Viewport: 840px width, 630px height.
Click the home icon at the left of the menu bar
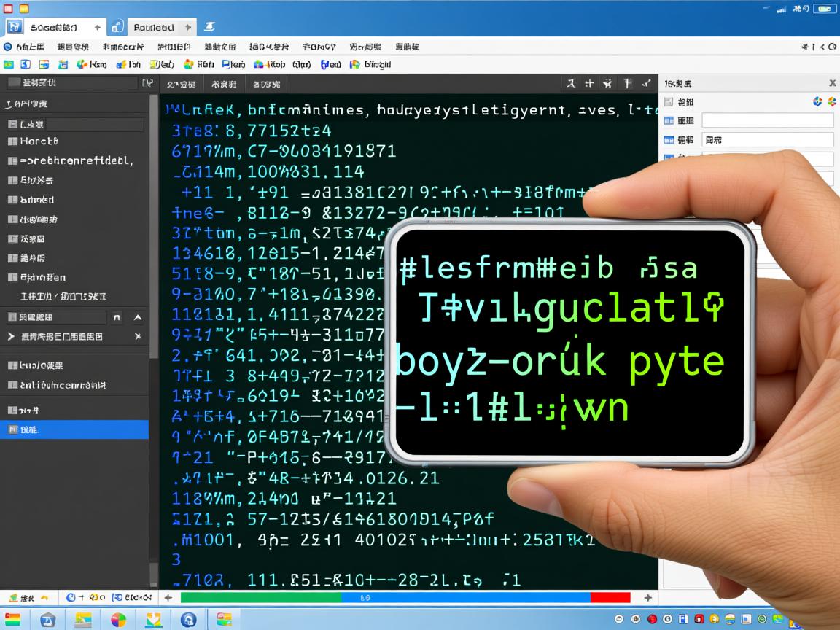click(7, 46)
